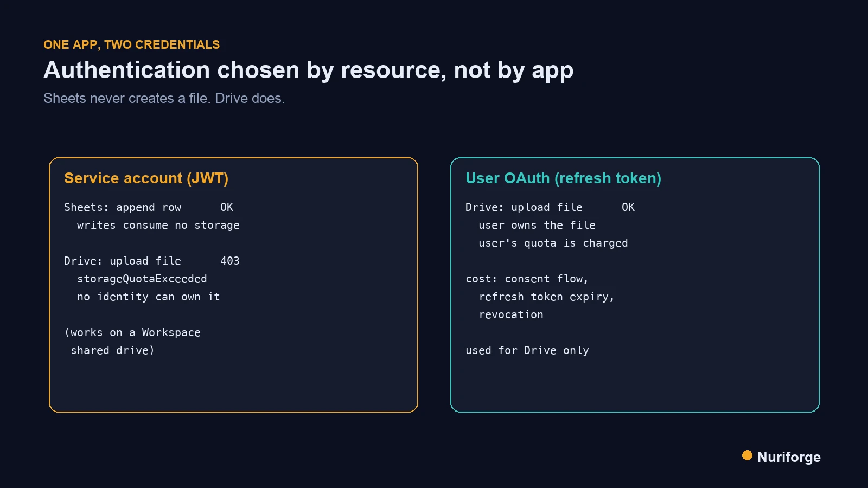This screenshot has width=868, height=488.
Task: Click 'cost: consent flow,' line
Action: 527,279
